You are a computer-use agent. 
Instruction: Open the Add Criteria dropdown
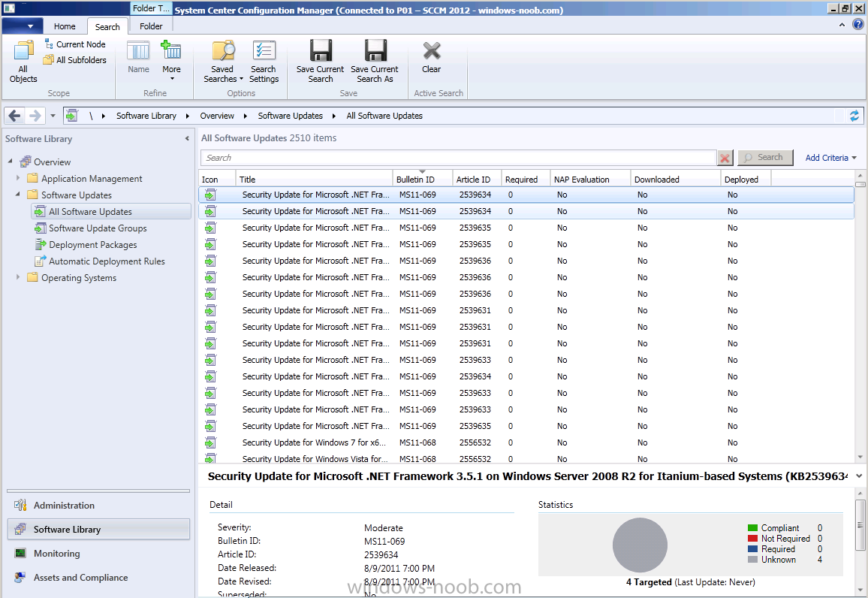[x=830, y=158]
